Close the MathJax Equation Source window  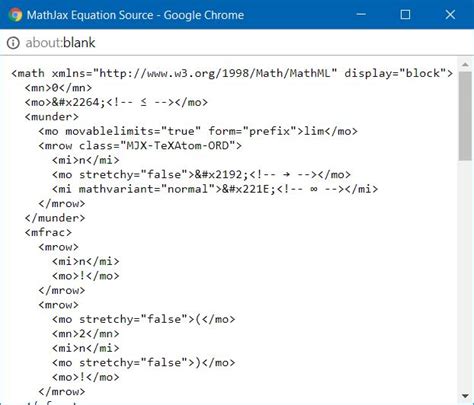point(450,15)
